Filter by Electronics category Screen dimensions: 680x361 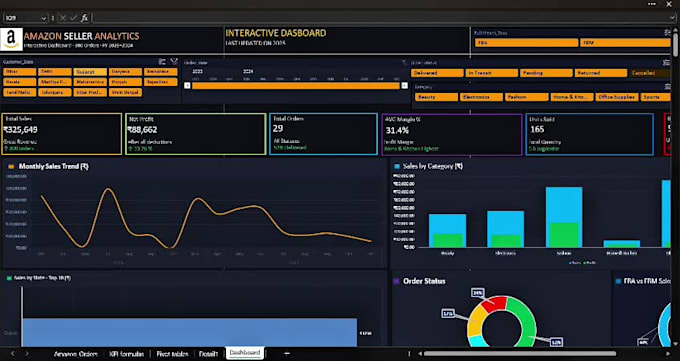[481, 97]
